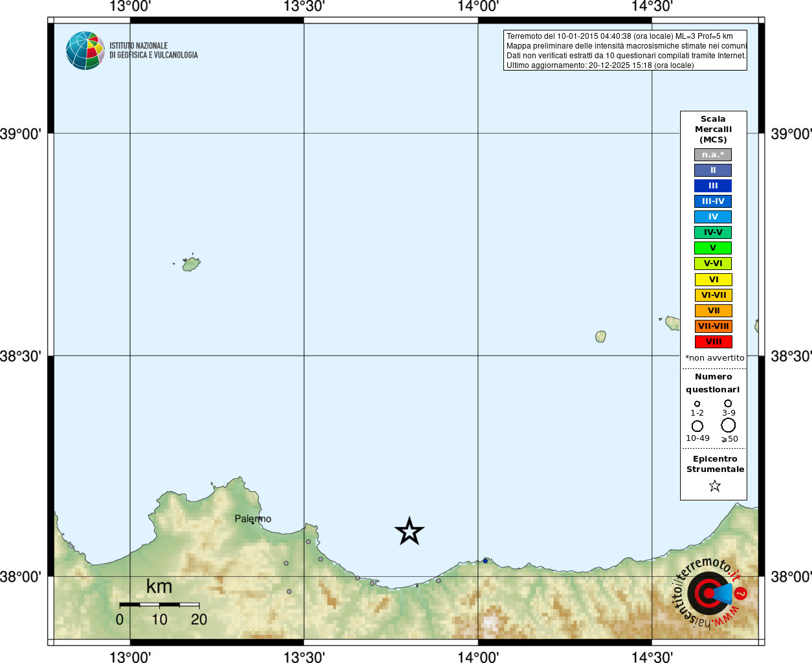Select the gray n.a.* legend swatch
Screen dimensions: 812x663
pyautogui.click(x=713, y=155)
